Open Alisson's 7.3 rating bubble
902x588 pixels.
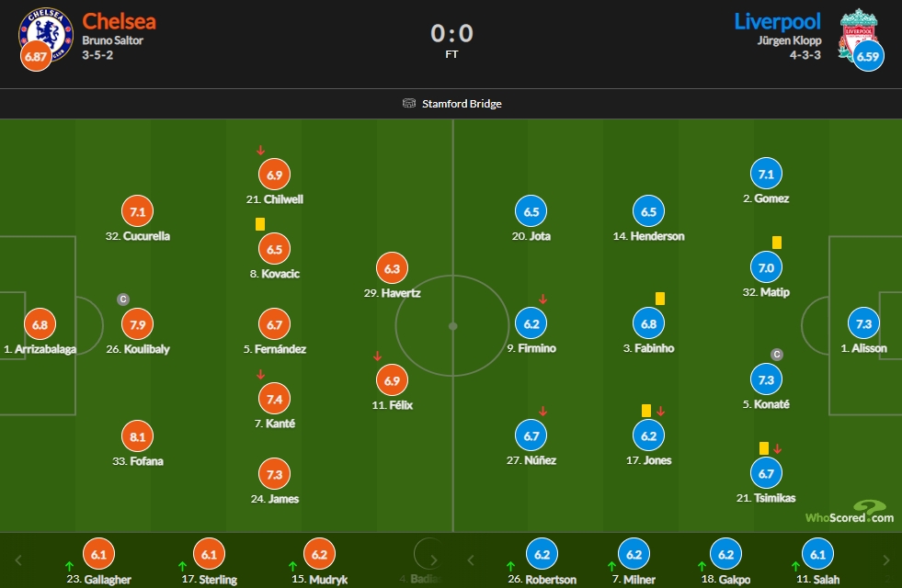(863, 323)
